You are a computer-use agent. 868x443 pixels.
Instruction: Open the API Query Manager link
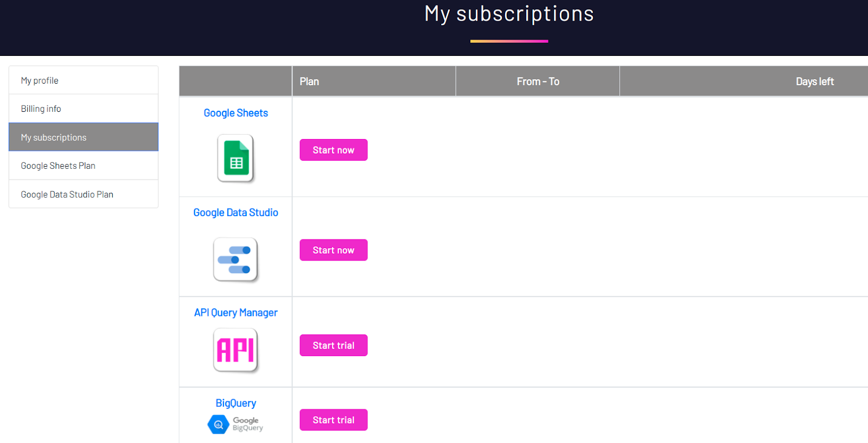[x=236, y=313]
